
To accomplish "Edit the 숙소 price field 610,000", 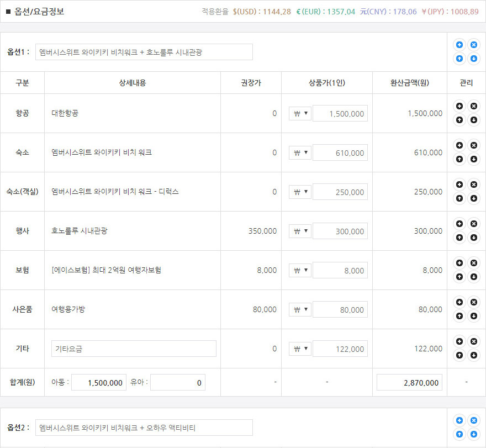I will 340,152.
